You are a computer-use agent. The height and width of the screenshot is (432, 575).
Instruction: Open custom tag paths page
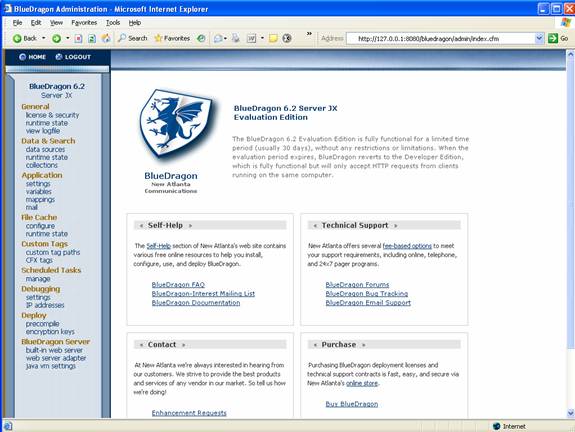[x=53, y=252]
